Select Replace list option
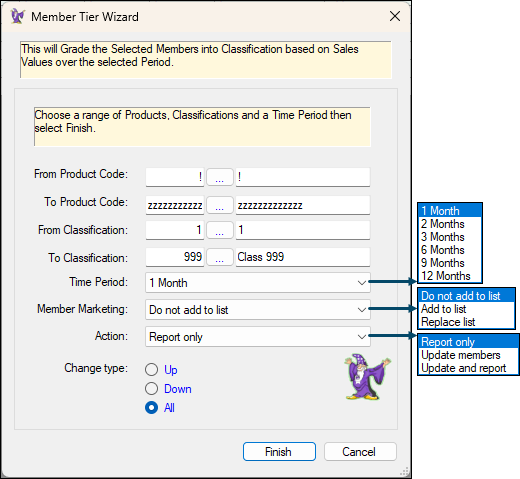 click(x=466, y=322)
